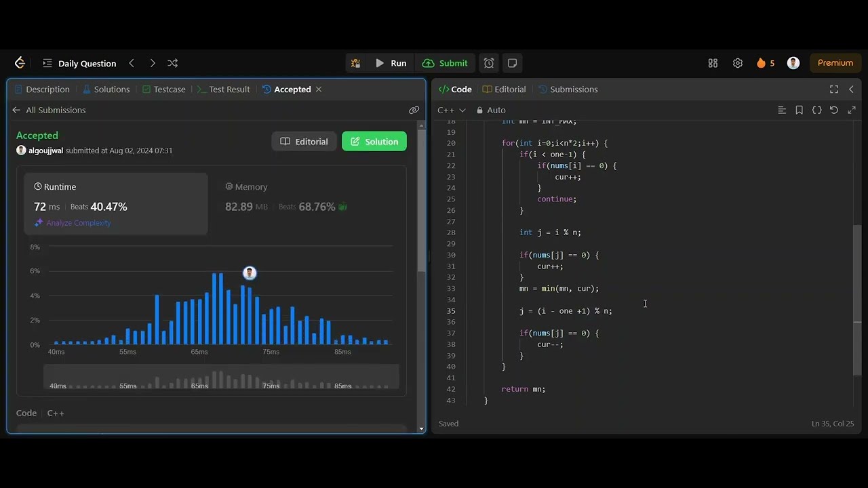Go to the previous question chevron

tap(132, 63)
